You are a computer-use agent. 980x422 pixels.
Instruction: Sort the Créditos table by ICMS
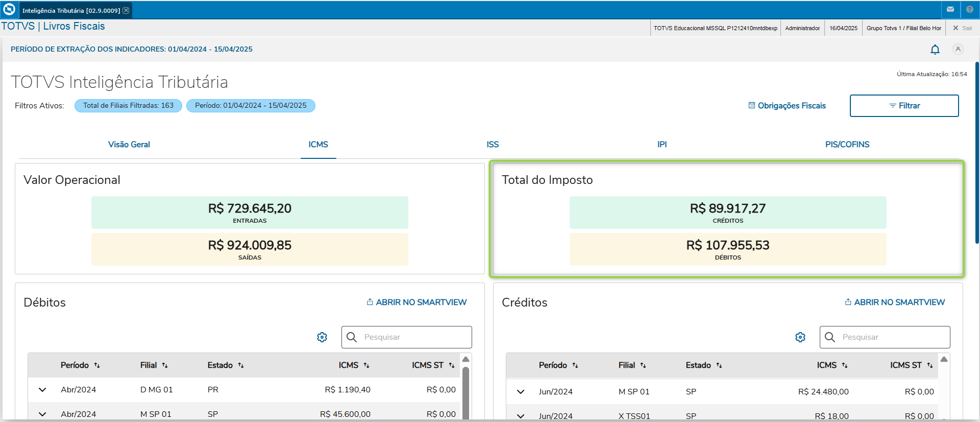pos(845,365)
